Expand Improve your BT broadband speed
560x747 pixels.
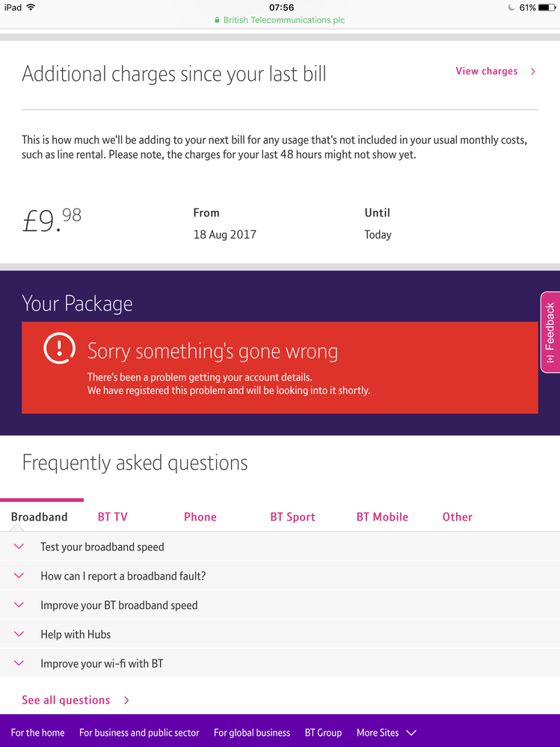[280, 605]
